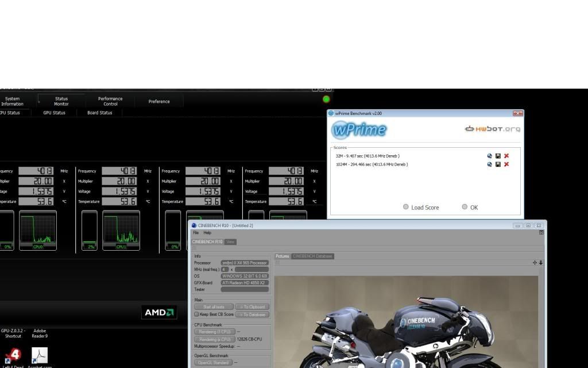This screenshot has height=368, width=588.
Task: Submit the 1024M score online via globe icon
Action: pyautogui.click(x=489, y=164)
